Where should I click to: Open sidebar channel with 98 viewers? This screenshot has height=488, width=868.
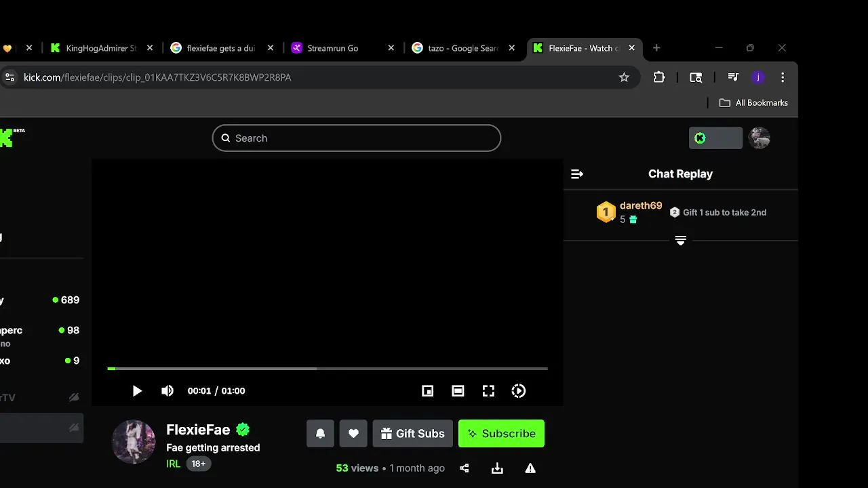[41, 335]
